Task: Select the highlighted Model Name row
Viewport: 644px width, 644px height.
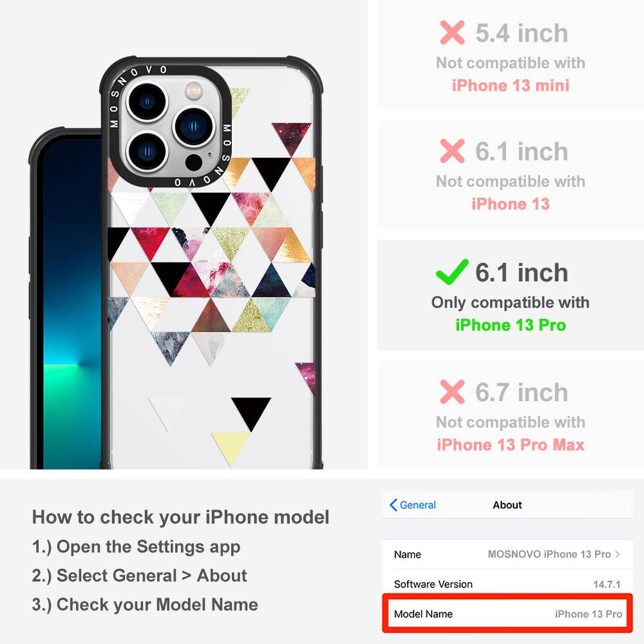Action: click(507, 614)
